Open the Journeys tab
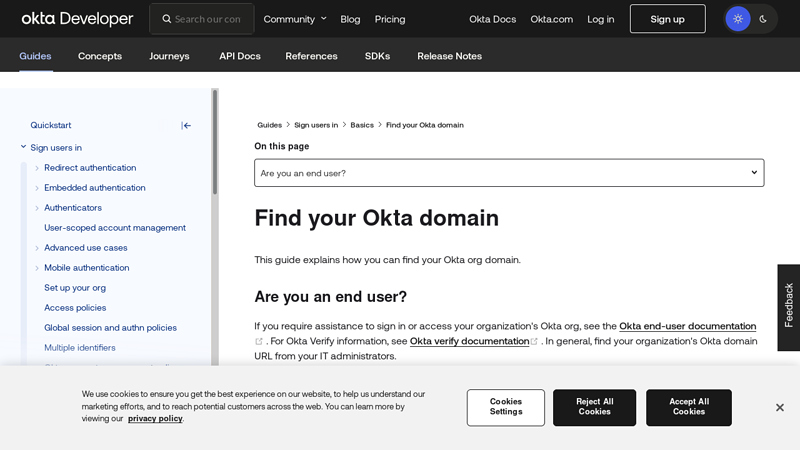The image size is (800, 450). point(169,56)
